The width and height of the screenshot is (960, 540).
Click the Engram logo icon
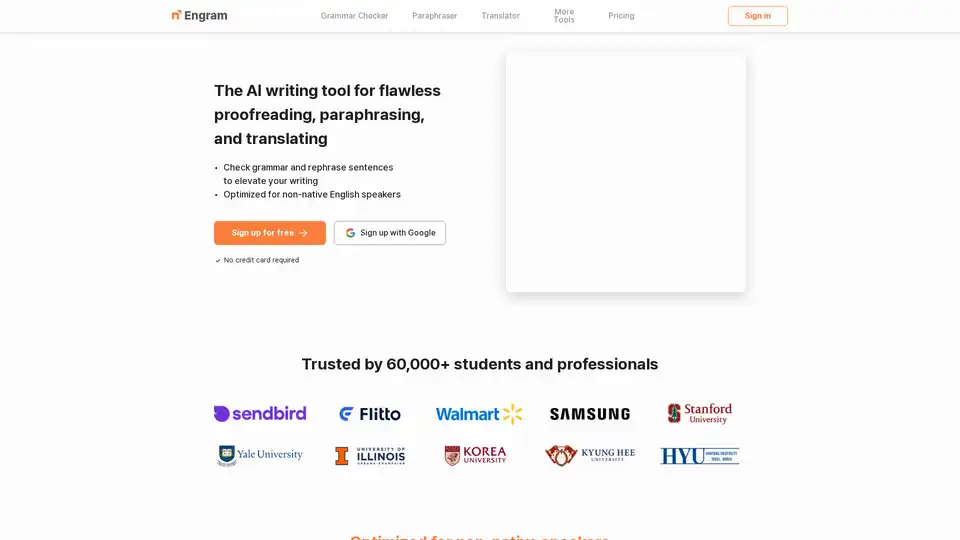tap(177, 15)
